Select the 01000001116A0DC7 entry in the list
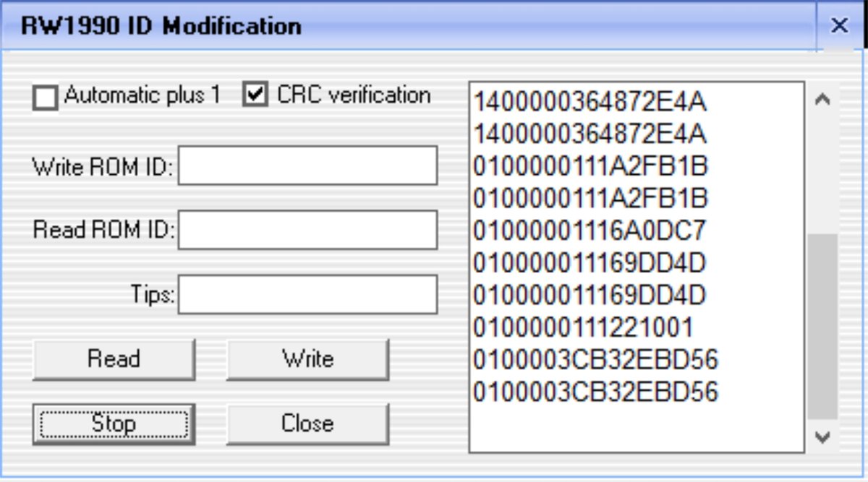 pos(589,231)
